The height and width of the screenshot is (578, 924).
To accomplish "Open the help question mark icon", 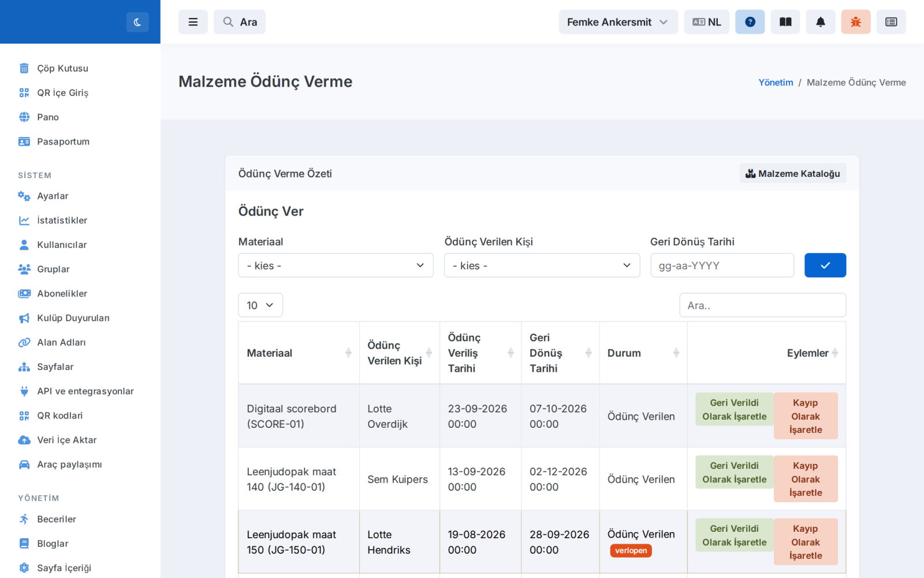I will pos(750,22).
